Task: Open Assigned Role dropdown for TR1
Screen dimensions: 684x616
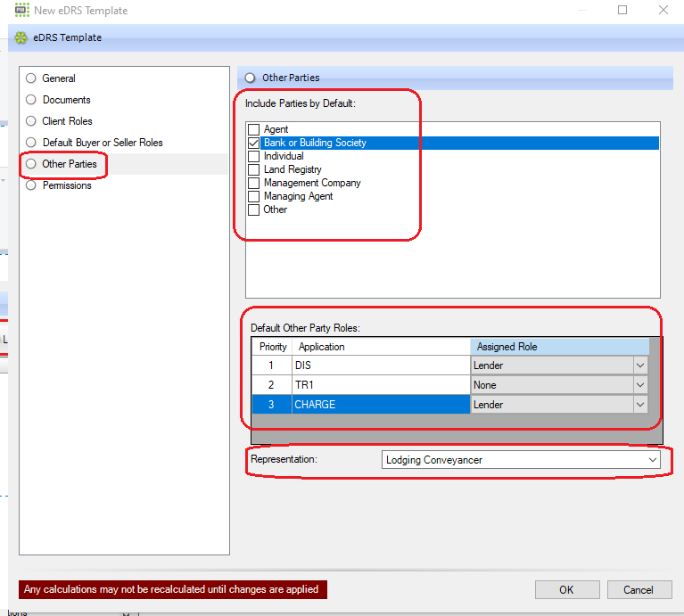Action: pos(639,385)
